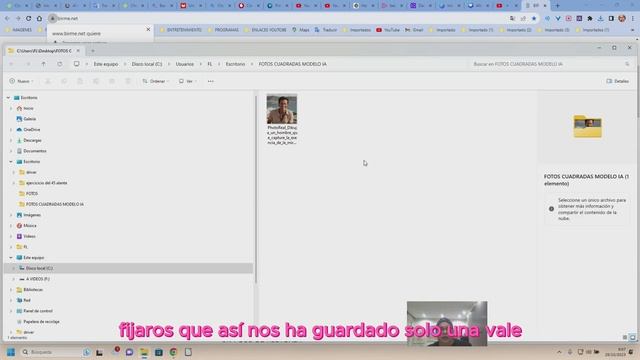Image resolution: width=640 pixels, height=360 pixels.
Task: Open the Traducir bookmark in Chrome
Action: point(326,30)
